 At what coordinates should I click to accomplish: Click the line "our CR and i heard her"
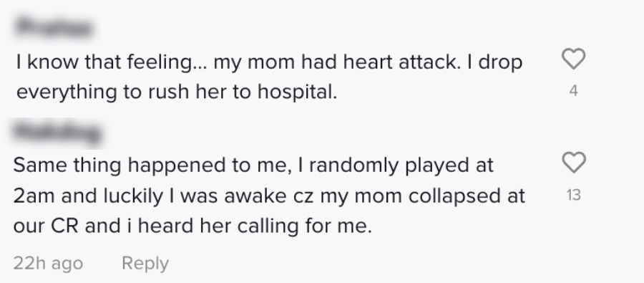pyautogui.click(x=192, y=226)
